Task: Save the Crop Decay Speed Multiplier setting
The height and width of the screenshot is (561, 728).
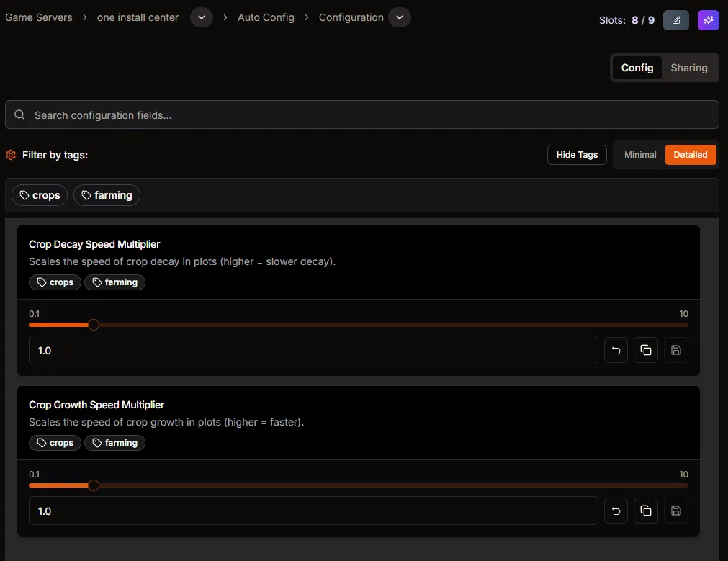Action: point(675,351)
